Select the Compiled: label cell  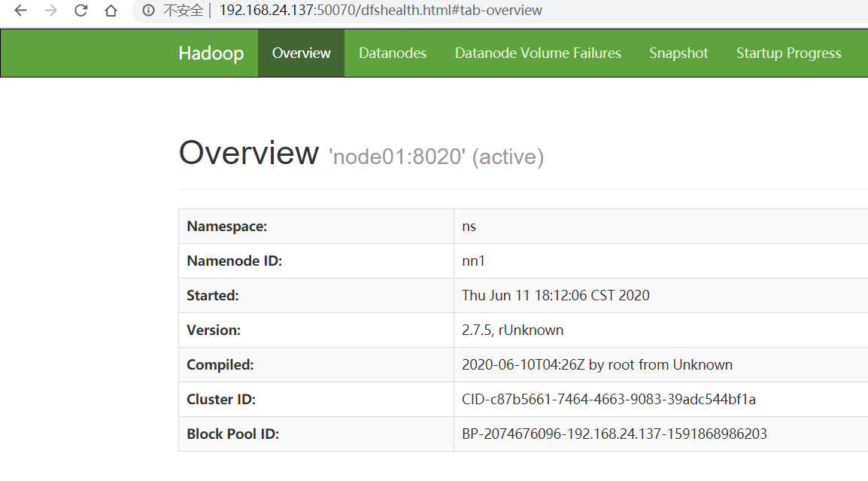(x=316, y=364)
